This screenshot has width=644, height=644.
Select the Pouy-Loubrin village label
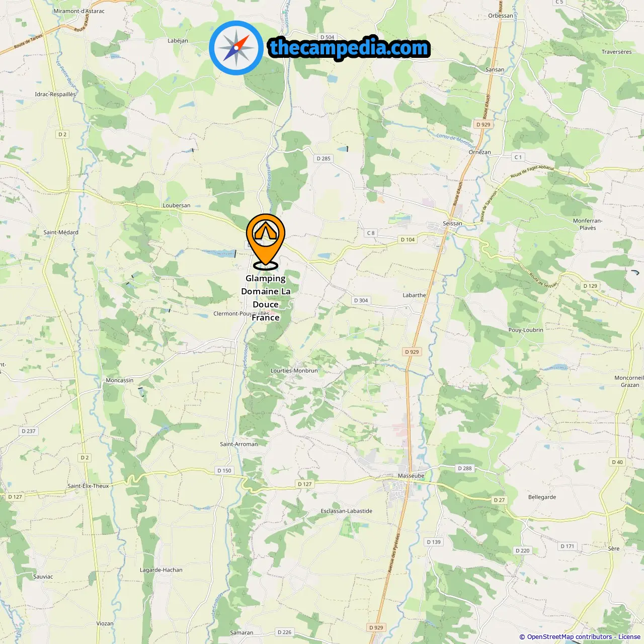(526, 330)
